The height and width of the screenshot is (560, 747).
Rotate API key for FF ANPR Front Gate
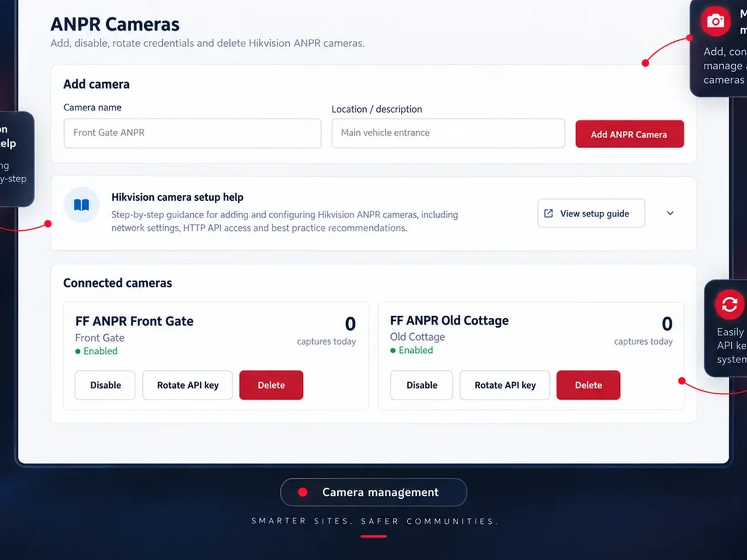[187, 385]
